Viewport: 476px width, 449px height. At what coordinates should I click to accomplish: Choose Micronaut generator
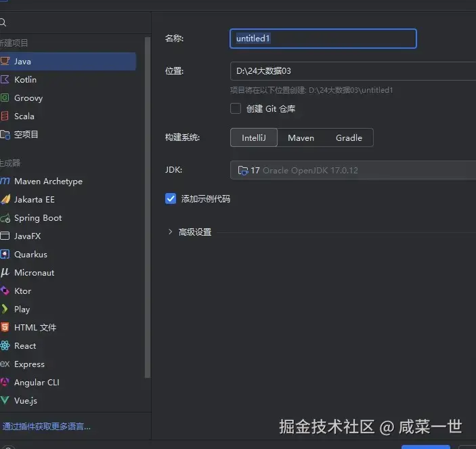[x=68, y=273]
